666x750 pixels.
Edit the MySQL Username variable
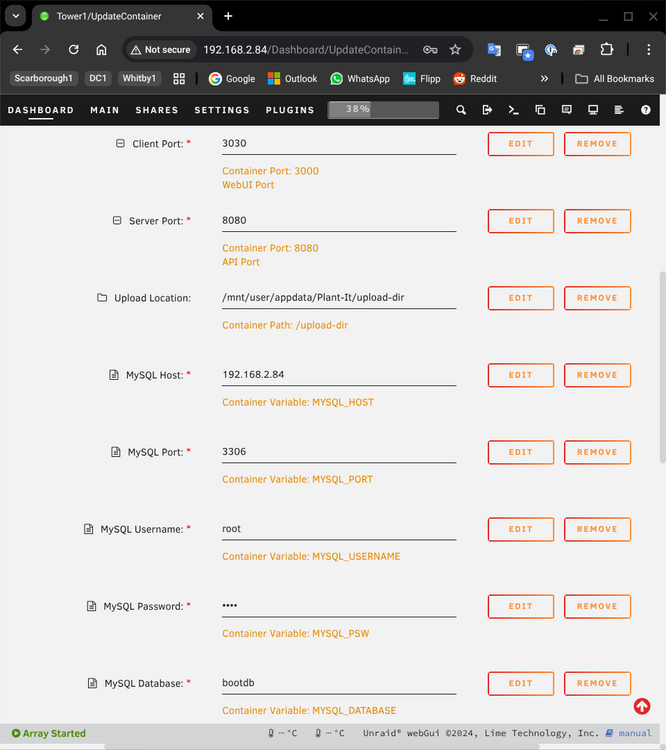click(521, 529)
